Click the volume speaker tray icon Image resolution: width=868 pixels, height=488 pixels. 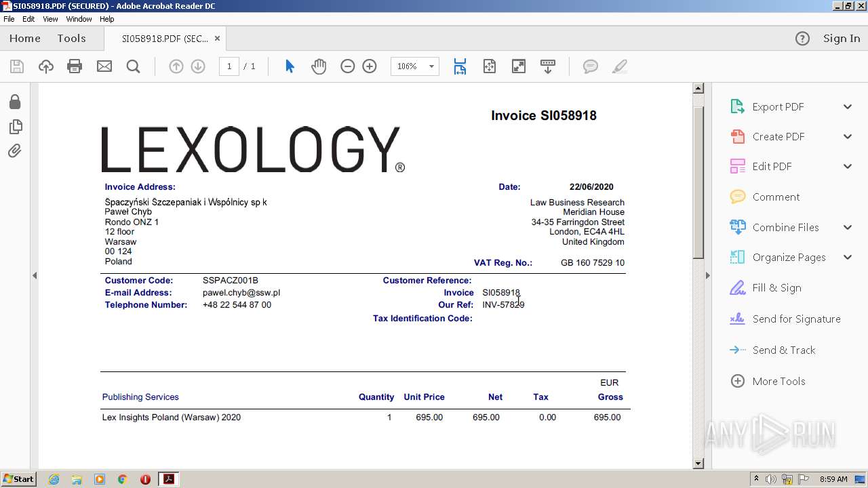click(x=771, y=479)
